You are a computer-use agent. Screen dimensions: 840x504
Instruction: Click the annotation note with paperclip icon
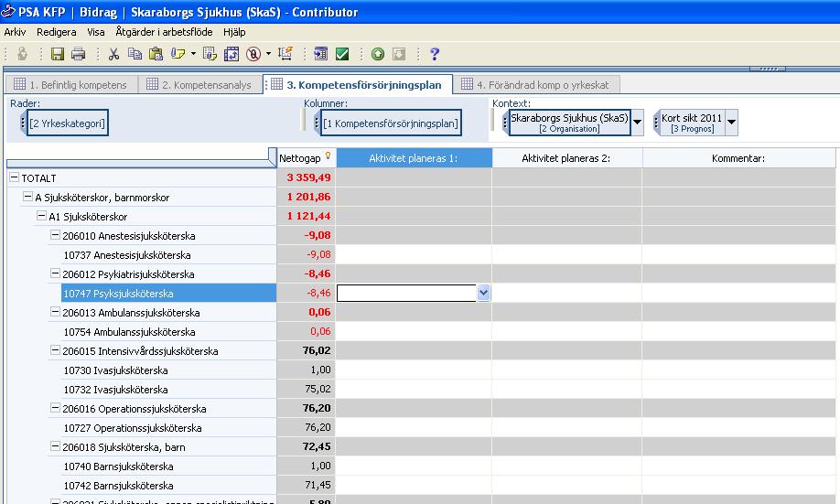178,54
